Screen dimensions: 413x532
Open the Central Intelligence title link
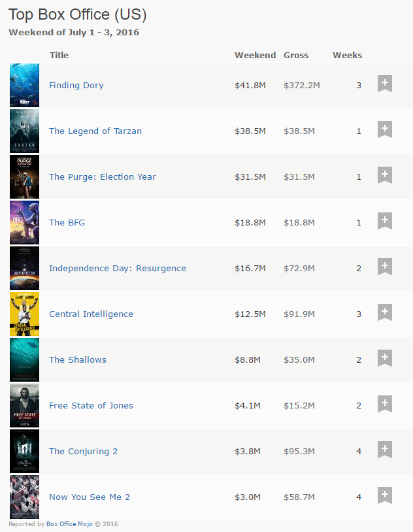(x=91, y=314)
